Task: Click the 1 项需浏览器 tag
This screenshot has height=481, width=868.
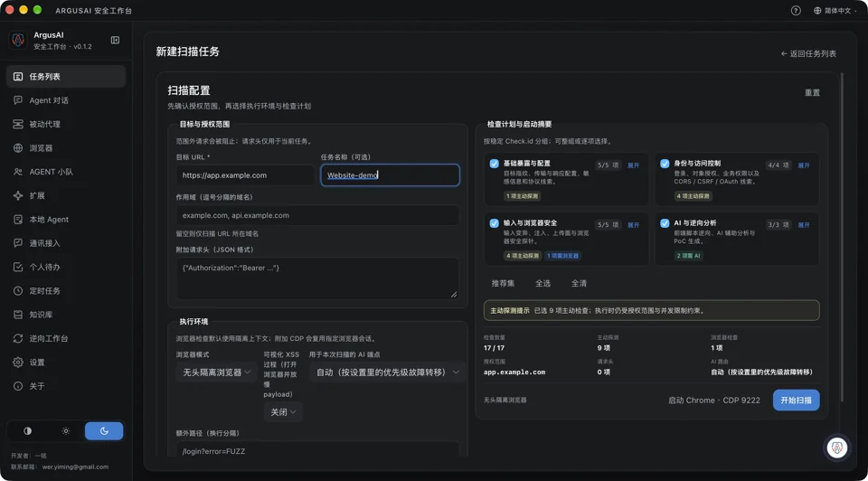Action: [562, 256]
